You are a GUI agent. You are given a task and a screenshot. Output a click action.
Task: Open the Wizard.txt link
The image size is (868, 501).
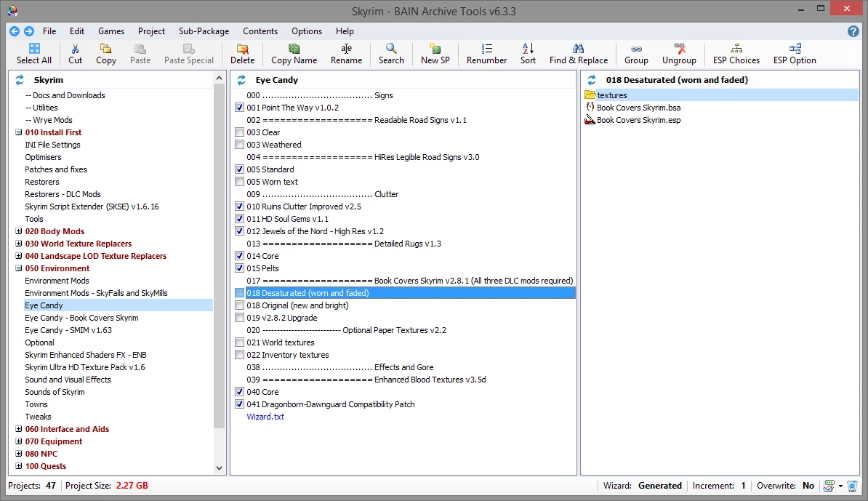pos(265,417)
